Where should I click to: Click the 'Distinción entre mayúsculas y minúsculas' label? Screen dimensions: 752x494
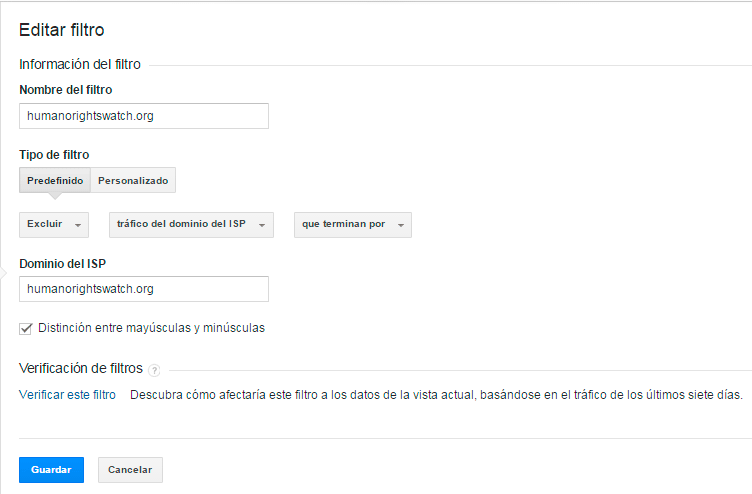point(151,328)
